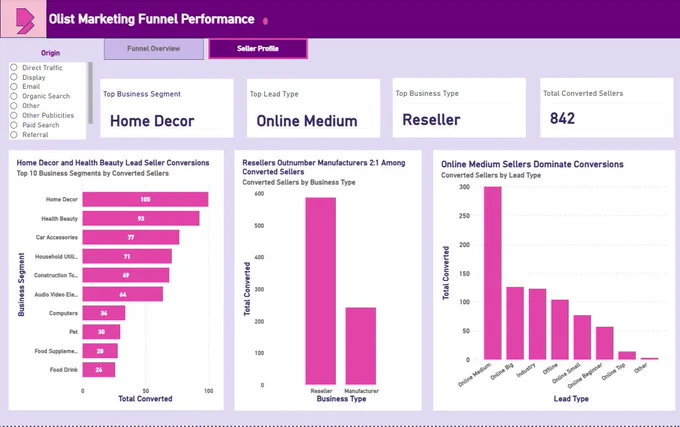The width and height of the screenshot is (680, 427).
Task: Click the Online Medium column in Lead Type chart
Action: [x=493, y=273]
